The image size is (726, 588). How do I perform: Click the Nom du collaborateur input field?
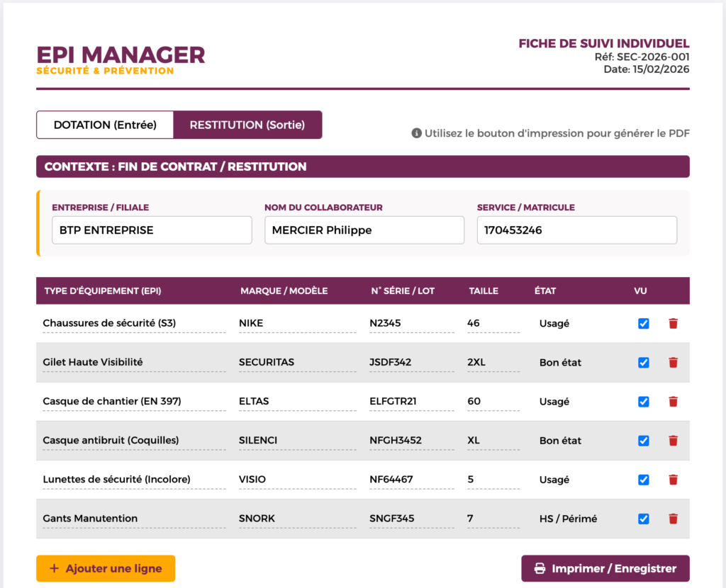pos(364,230)
